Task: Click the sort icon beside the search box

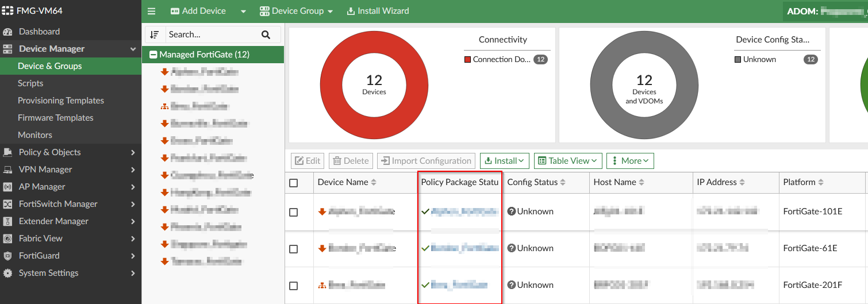Action: [154, 34]
